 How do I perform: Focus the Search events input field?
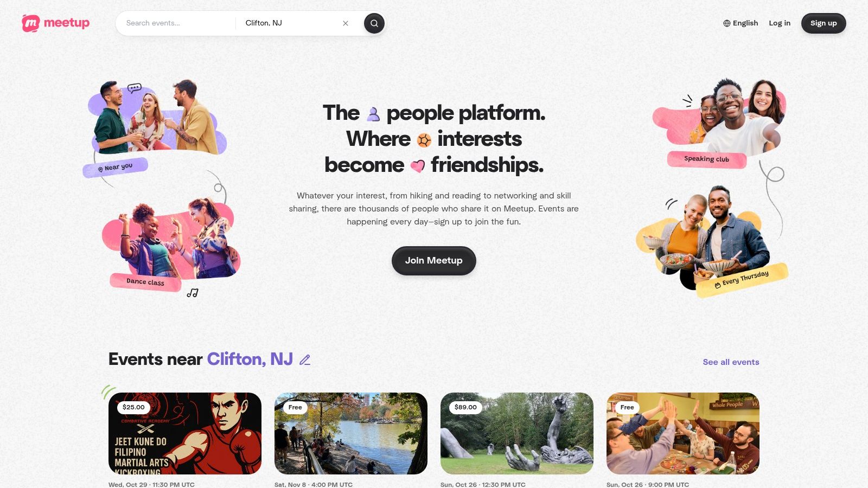[176, 23]
